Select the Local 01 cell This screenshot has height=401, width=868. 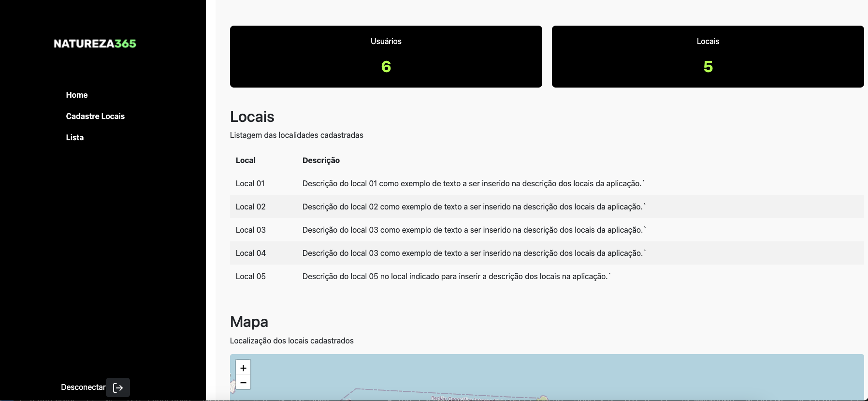pos(250,183)
